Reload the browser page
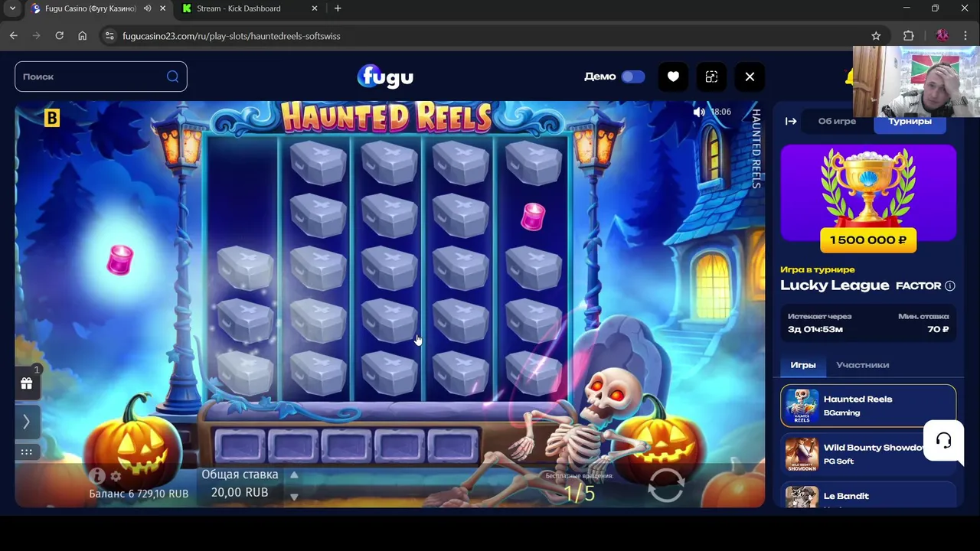The width and height of the screenshot is (980, 551). tap(59, 36)
